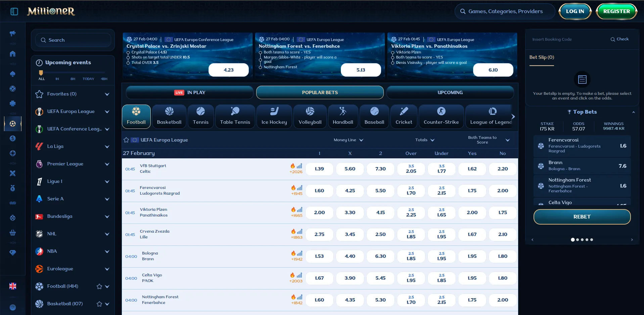Choose the Ice Hockey sport icon
Screen dimensions: 644x315
(x=274, y=116)
